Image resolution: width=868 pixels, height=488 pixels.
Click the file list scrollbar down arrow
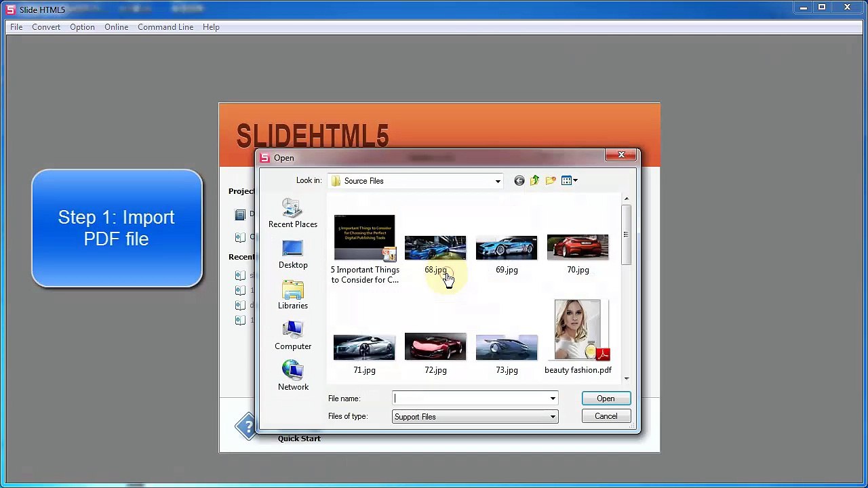pyautogui.click(x=627, y=378)
